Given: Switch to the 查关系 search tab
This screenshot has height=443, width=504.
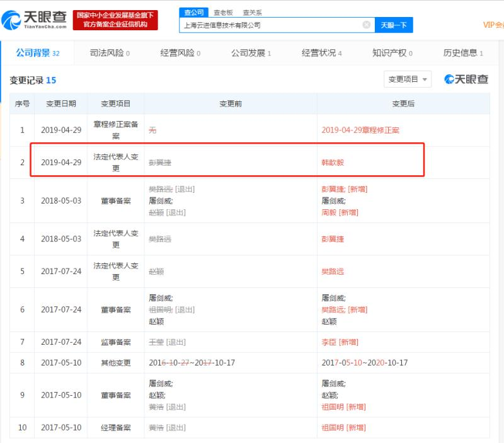Looking at the screenshot, I should pos(252,12).
